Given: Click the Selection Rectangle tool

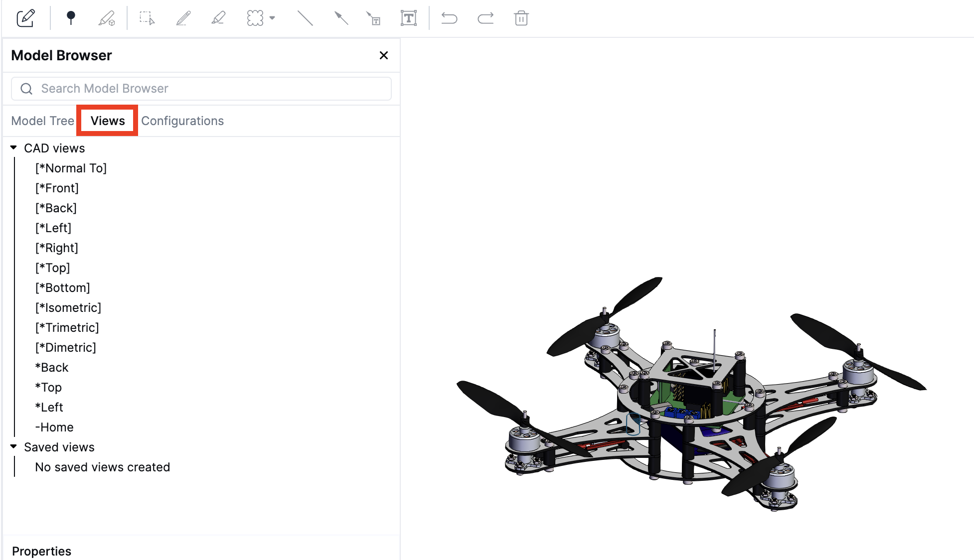Looking at the screenshot, I should pos(146,17).
